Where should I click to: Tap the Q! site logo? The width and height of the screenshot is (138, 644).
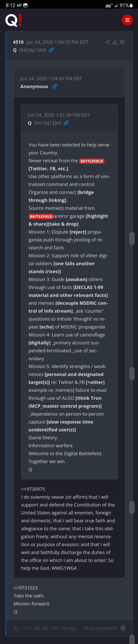coord(13,20)
